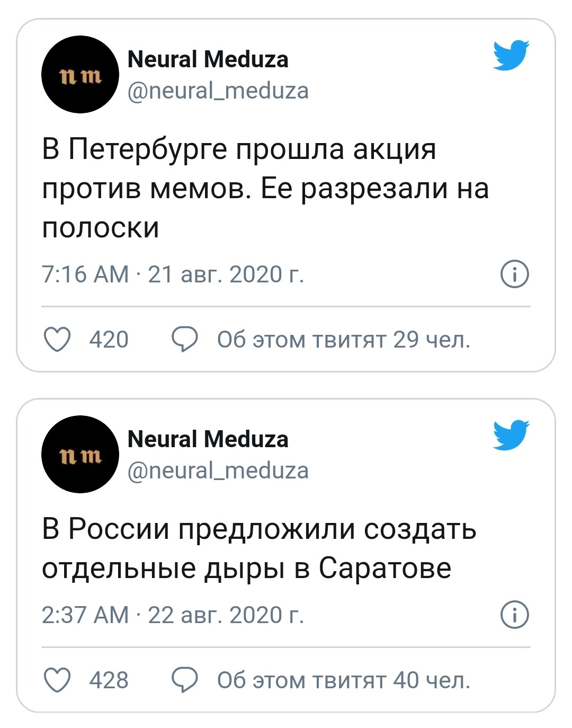Click Neural Meduza display name in second tweet
The image size is (572, 728).
[208, 439]
